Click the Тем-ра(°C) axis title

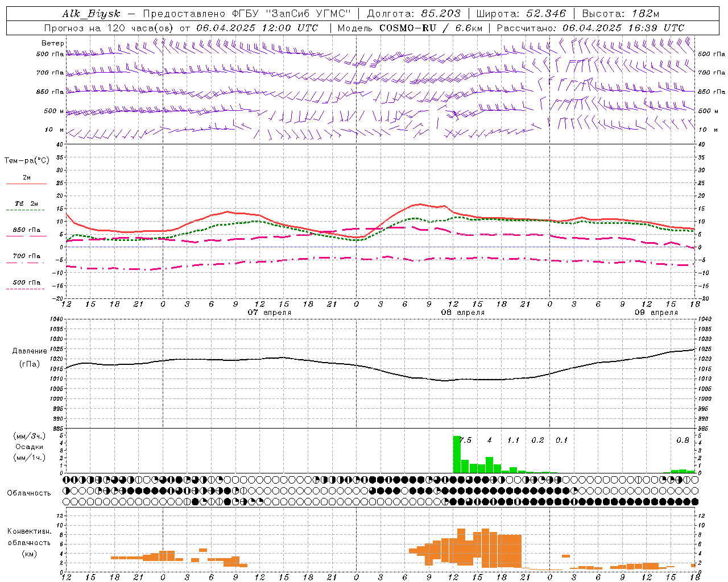coord(27,160)
